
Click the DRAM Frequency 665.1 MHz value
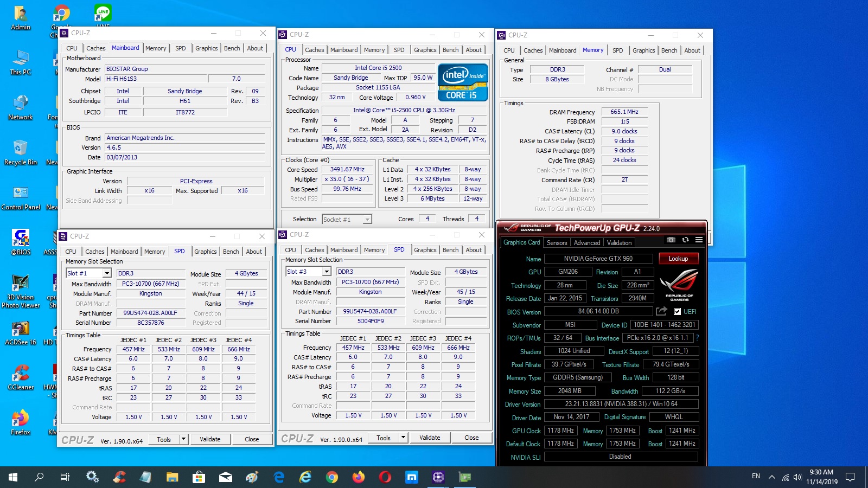pos(624,112)
